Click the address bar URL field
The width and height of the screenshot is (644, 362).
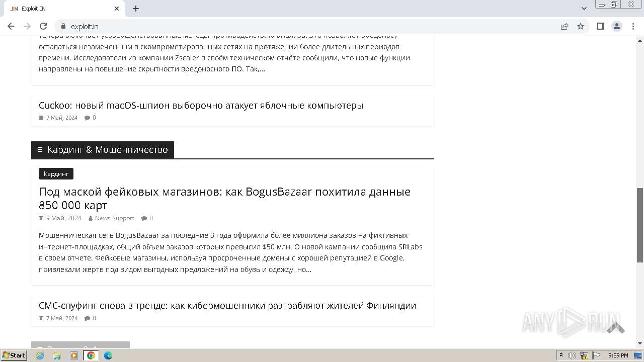point(312,26)
